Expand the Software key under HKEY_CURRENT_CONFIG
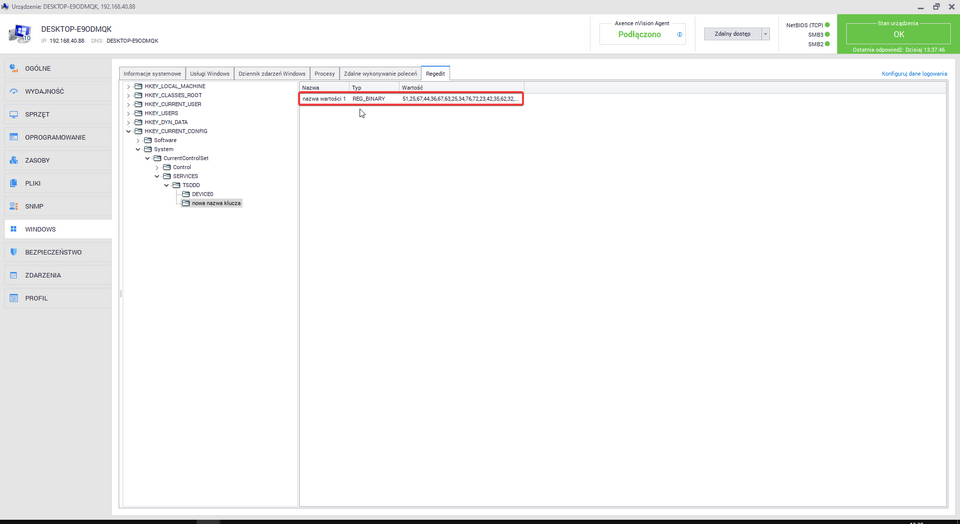 tap(138, 141)
